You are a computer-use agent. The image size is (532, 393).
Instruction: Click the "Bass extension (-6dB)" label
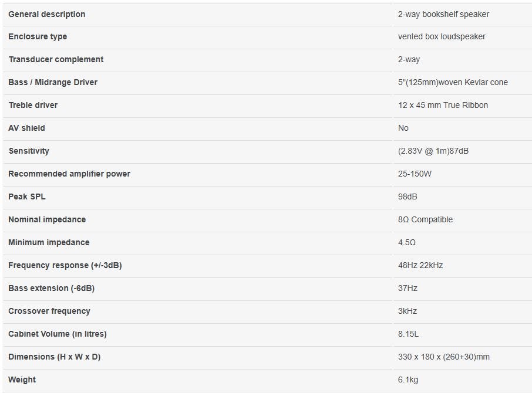click(51, 288)
